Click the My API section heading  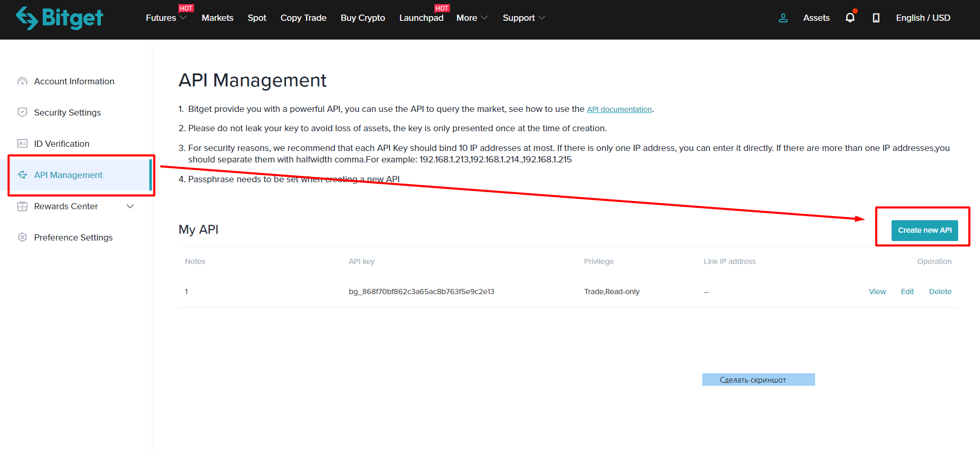198,230
